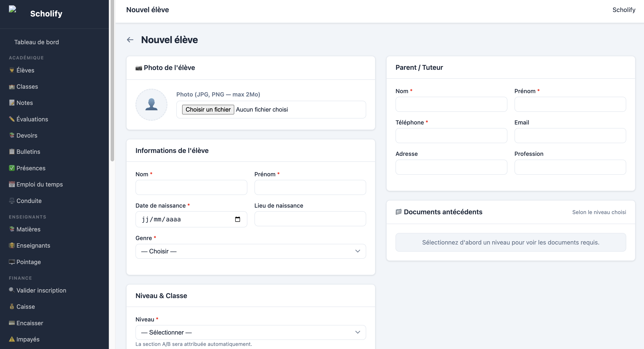Expand the Niveau Sélectionner dropdown

251,332
